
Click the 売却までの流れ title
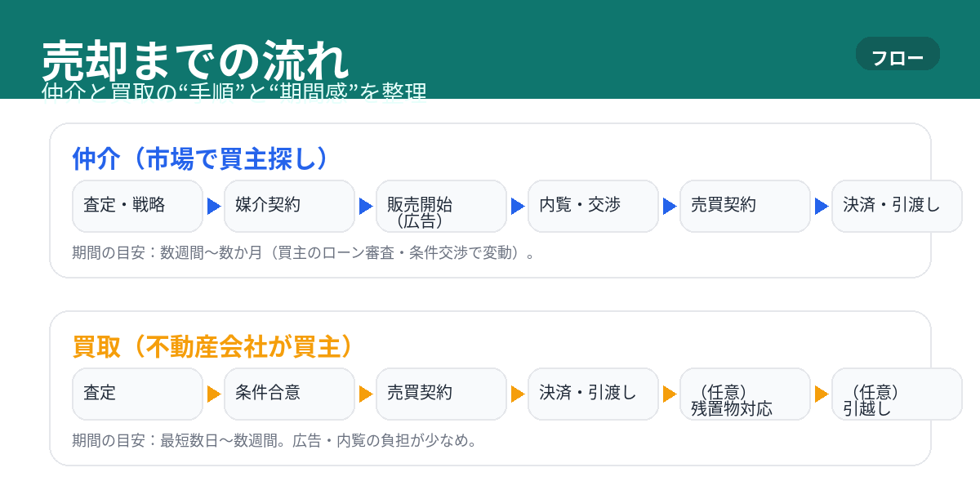point(195,60)
